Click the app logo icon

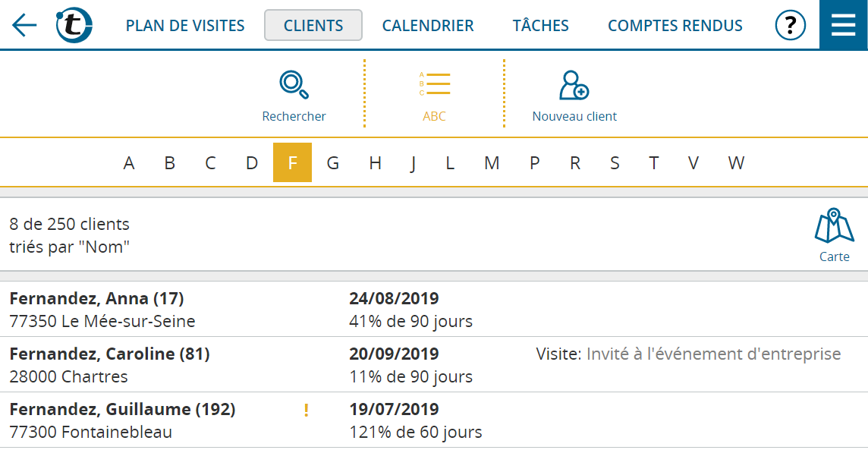pyautogui.click(x=74, y=25)
